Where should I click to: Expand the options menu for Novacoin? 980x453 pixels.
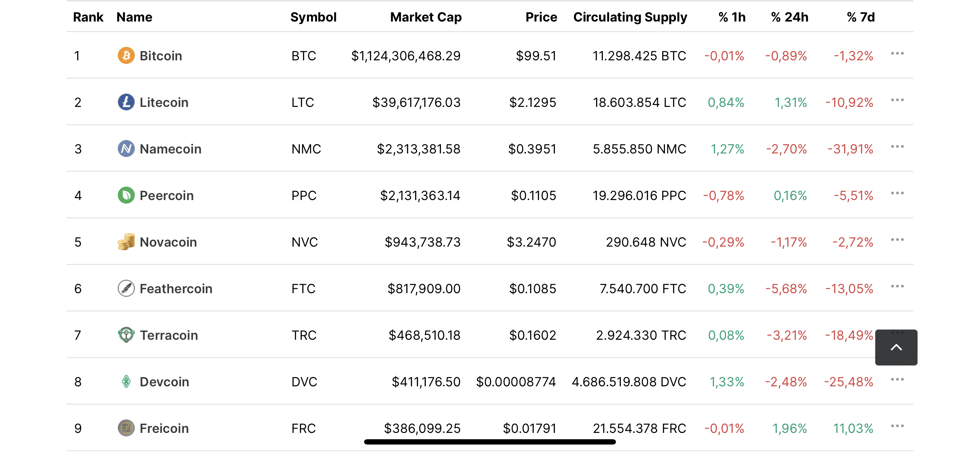pyautogui.click(x=897, y=240)
